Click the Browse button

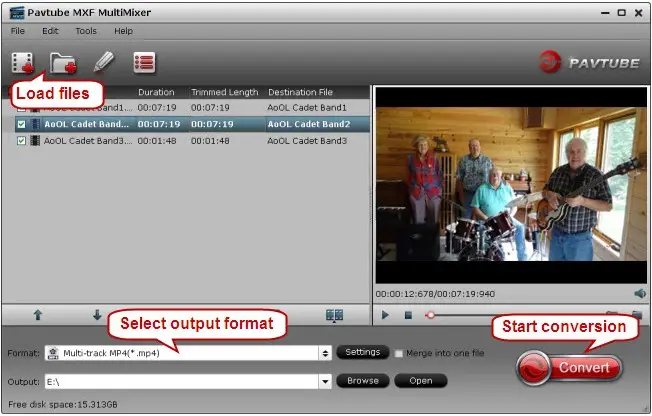(x=363, y=381)
